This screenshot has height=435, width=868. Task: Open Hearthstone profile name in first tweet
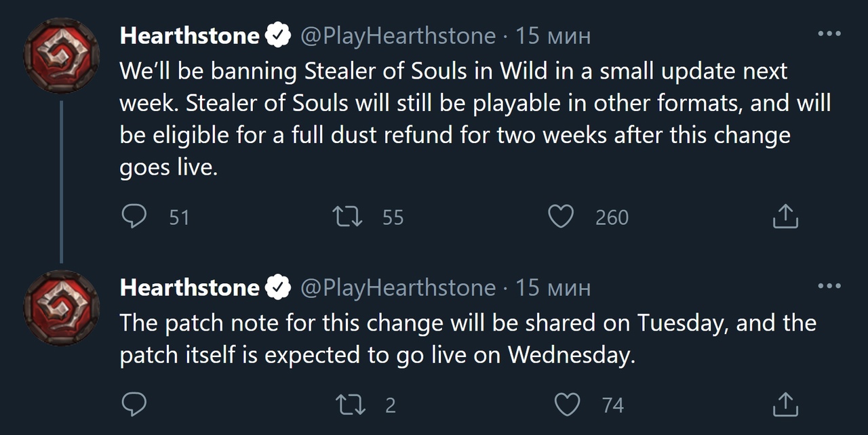click(189, 36)
